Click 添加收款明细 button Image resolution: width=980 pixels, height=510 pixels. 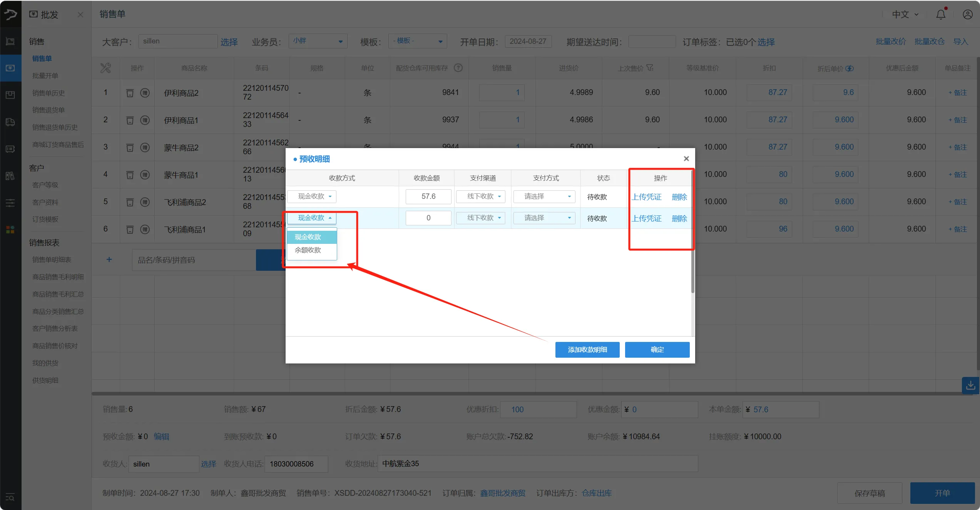coord(587,350)
